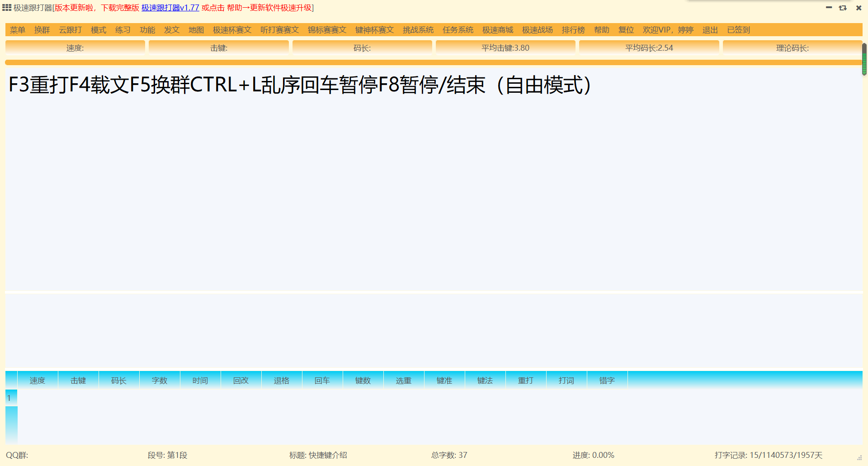Click 段号: 第1段 in status bar
This screenshot has width=868, height=466.
coord(167,455)
